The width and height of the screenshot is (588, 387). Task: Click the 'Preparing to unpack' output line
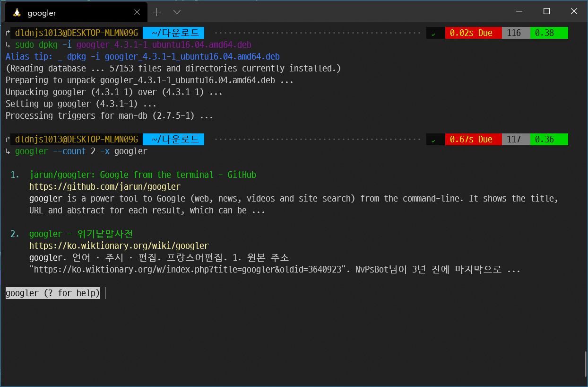(x=150, y=80)
